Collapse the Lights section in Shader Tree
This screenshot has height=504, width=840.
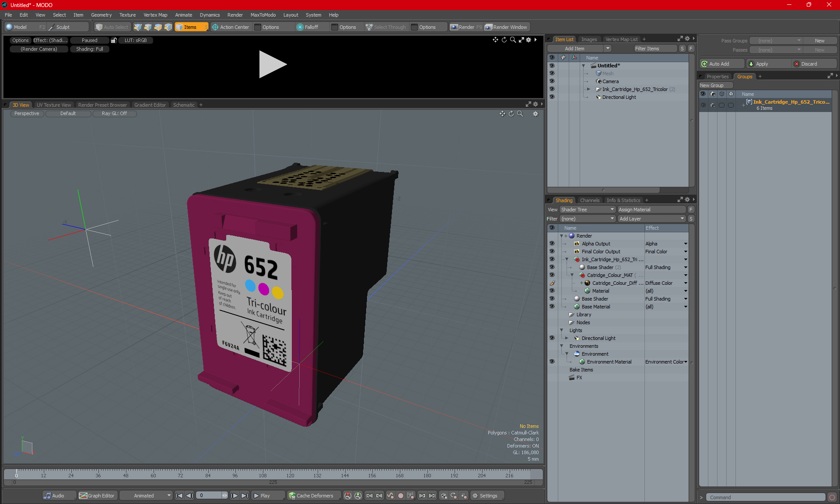[x=561, y=330]
